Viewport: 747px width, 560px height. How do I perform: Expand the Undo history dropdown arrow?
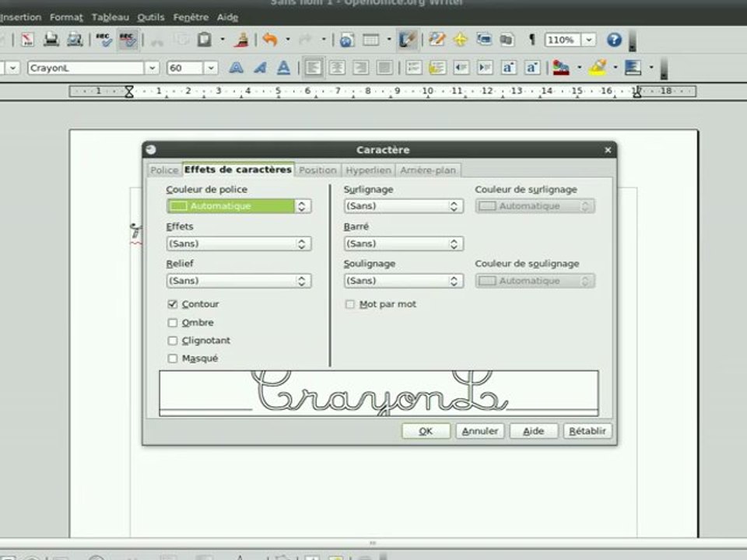288,40
